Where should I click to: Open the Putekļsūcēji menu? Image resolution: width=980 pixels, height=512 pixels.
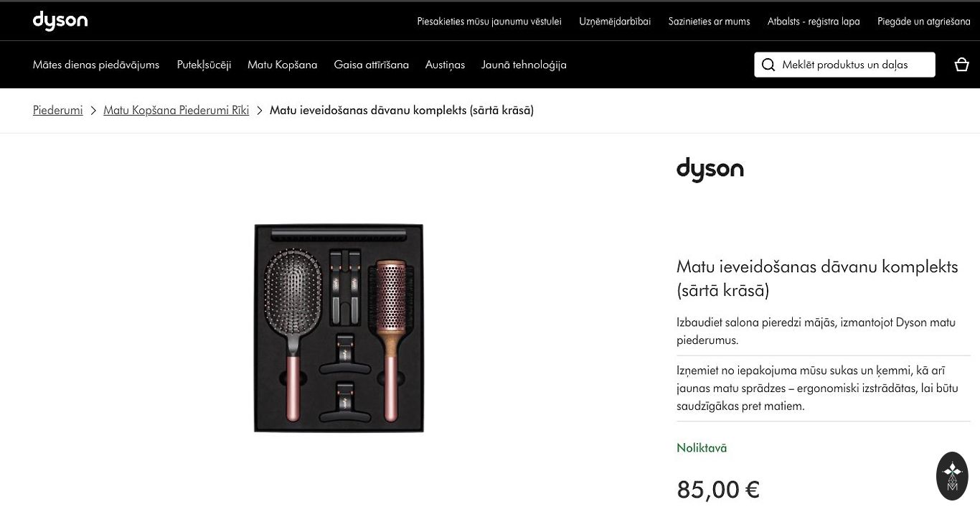tap(204, 65)
